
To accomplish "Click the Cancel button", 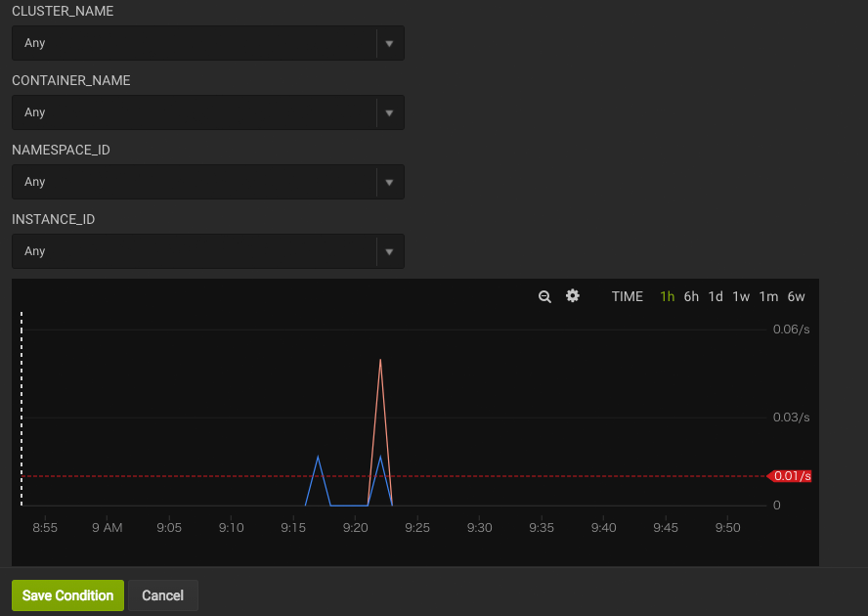I will 162,595.
